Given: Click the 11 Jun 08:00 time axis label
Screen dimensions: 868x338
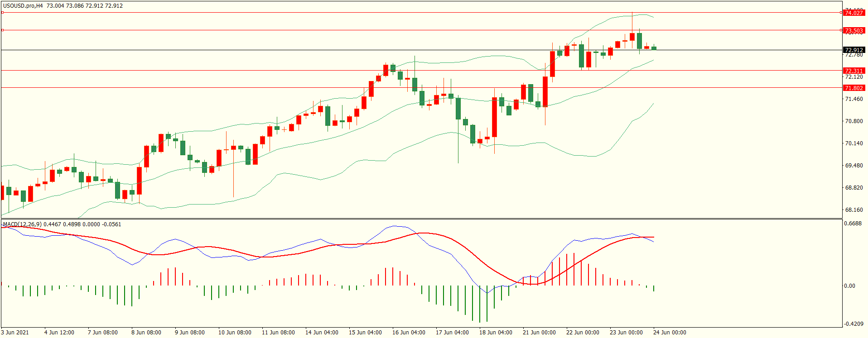Looking at the screenshot, I should coord(278,333).
